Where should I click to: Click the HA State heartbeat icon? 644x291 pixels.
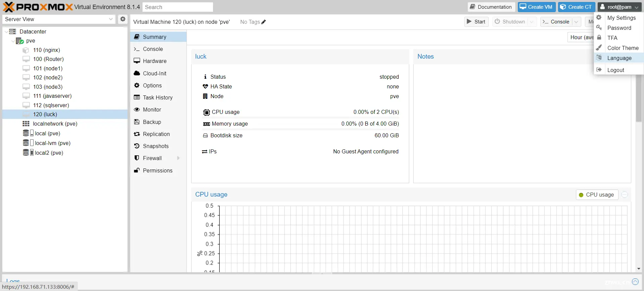tap(205, 86)
